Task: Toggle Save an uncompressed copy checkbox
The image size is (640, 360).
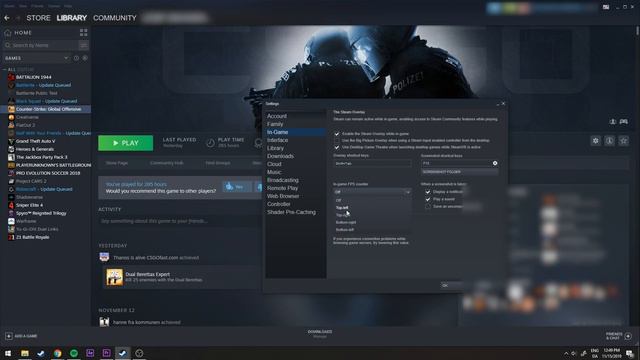Action: coord(428,207)
